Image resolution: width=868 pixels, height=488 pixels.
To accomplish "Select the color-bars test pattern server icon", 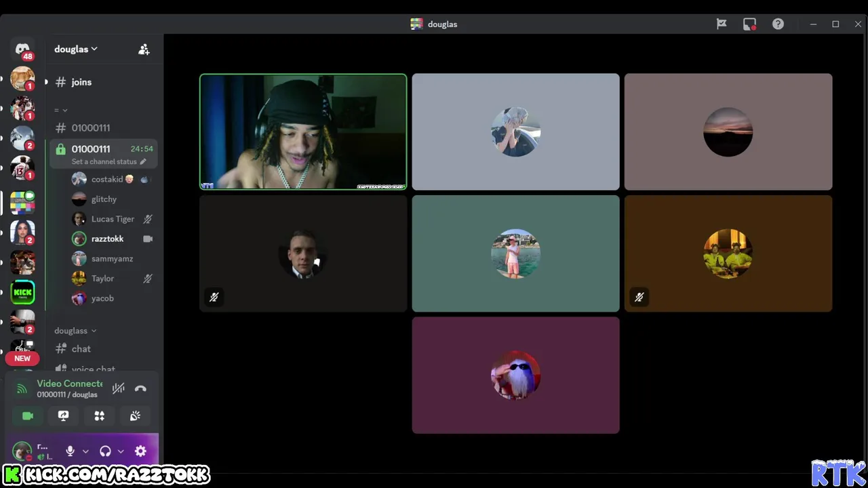I will [x=22, y=203].
